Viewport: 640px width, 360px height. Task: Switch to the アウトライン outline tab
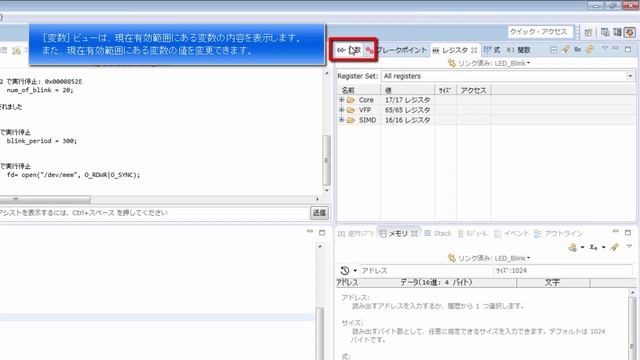(558, 233)
